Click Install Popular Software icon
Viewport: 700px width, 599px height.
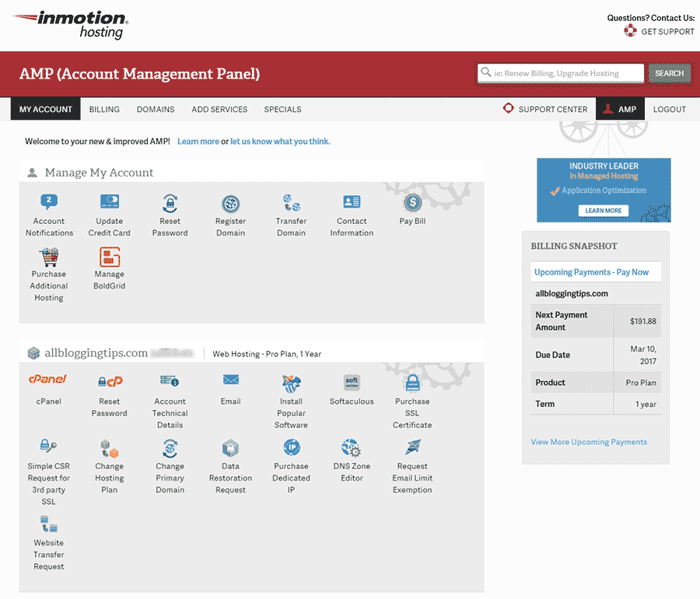tap(291, 383)
